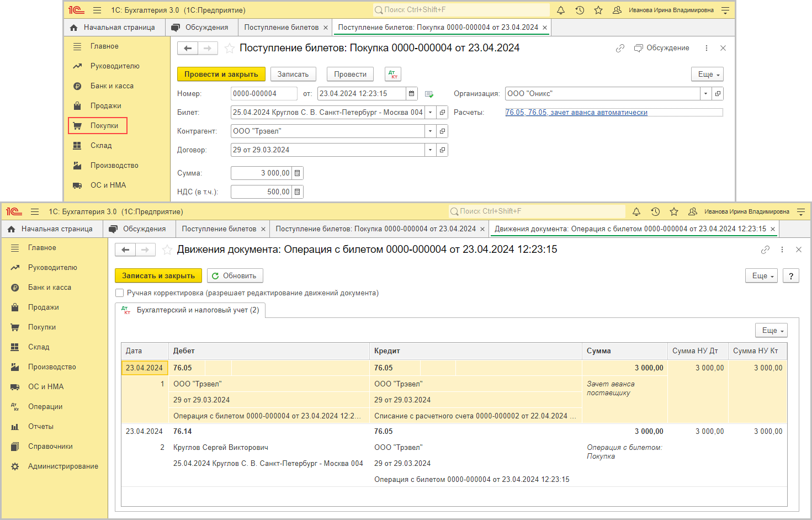Open Расчеты link 76.05, 76.05 зачет аванса
Screen dimensions: 812x520
(x=576, y=113)
